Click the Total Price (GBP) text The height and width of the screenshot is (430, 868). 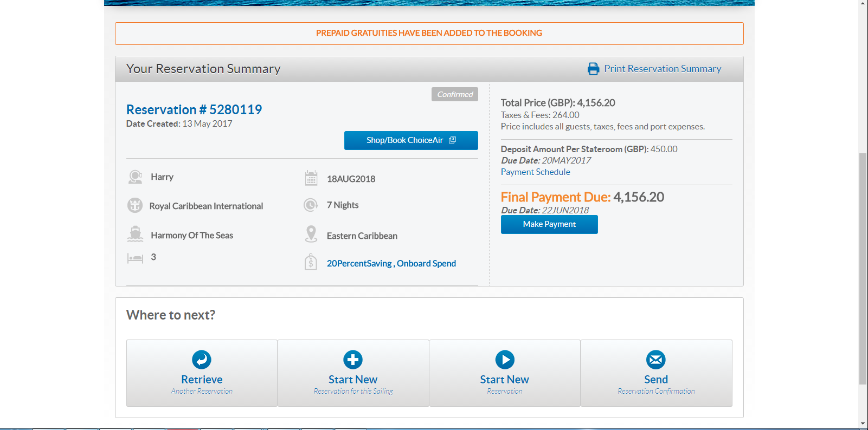pyautogui.click(x=558, y=103)
